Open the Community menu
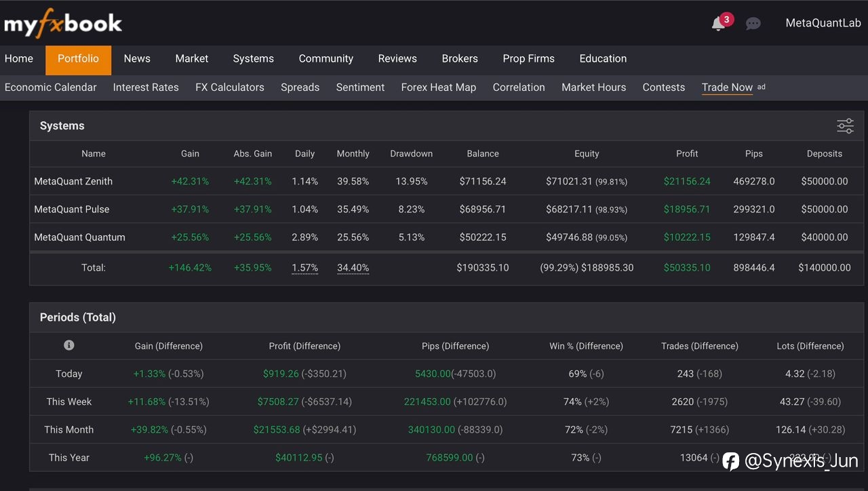Viewport: 868px width, 491px height. pyautogui.click(x=325, y=59)
